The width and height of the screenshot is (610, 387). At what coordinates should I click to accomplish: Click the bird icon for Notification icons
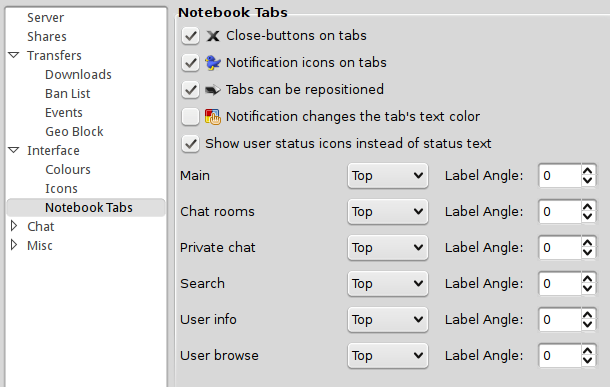(x=213, y=63)
